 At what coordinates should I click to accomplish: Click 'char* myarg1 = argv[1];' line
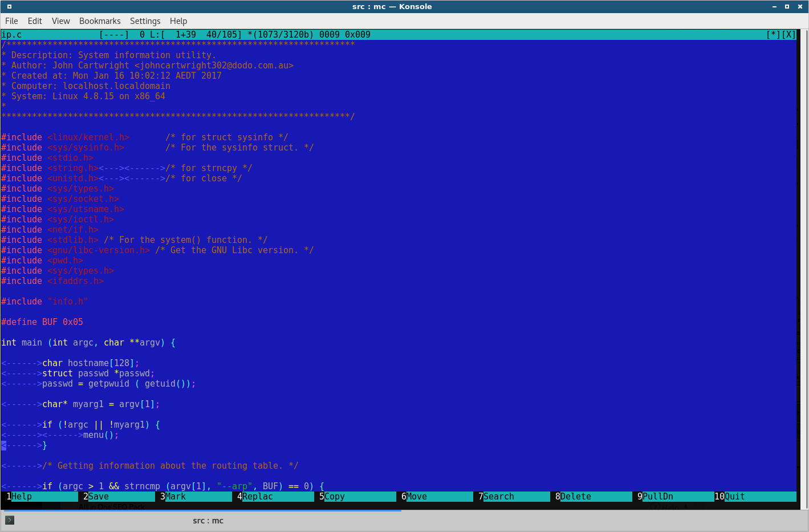coord(101,404)
